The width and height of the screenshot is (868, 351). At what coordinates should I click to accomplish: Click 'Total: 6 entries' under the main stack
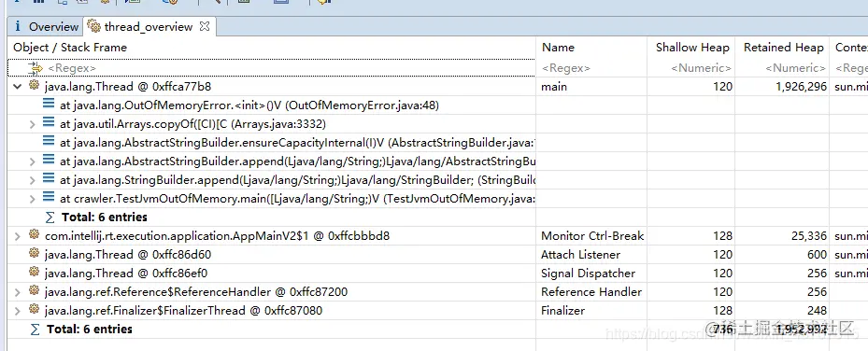pyautogui.click(x=105, y=218)
